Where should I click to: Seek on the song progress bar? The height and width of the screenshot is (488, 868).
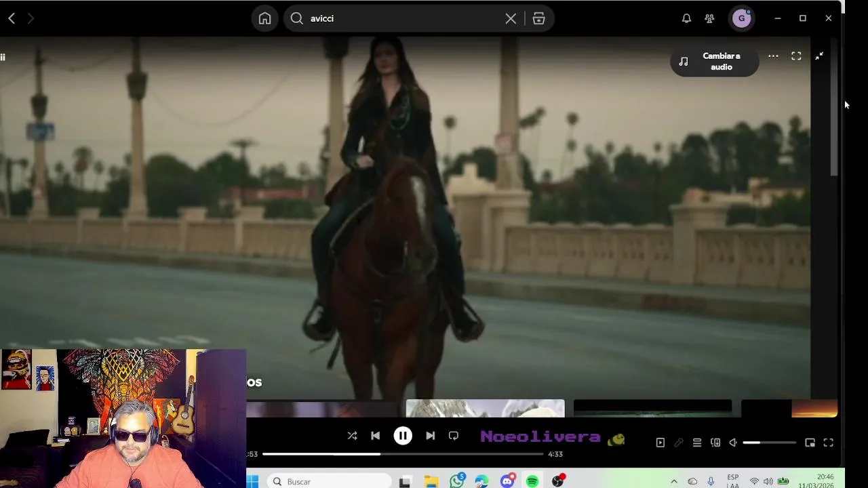click(x=403, y=454)
